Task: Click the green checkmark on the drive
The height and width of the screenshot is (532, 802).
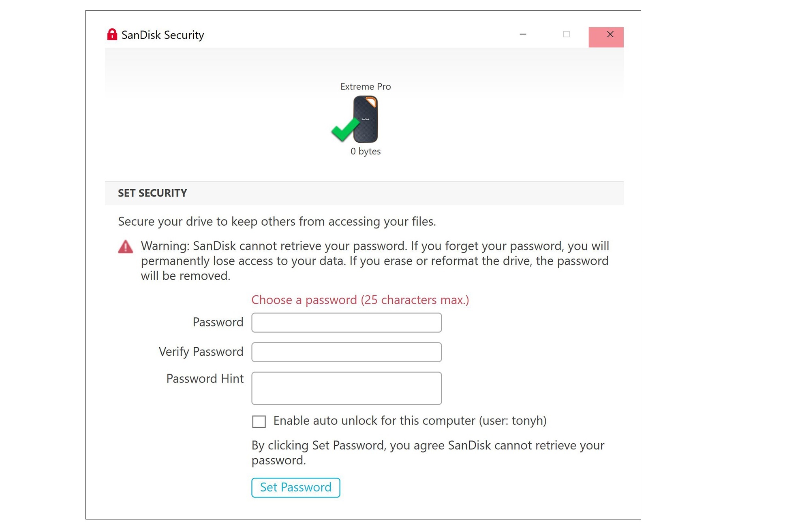Action: pos(344,130)
